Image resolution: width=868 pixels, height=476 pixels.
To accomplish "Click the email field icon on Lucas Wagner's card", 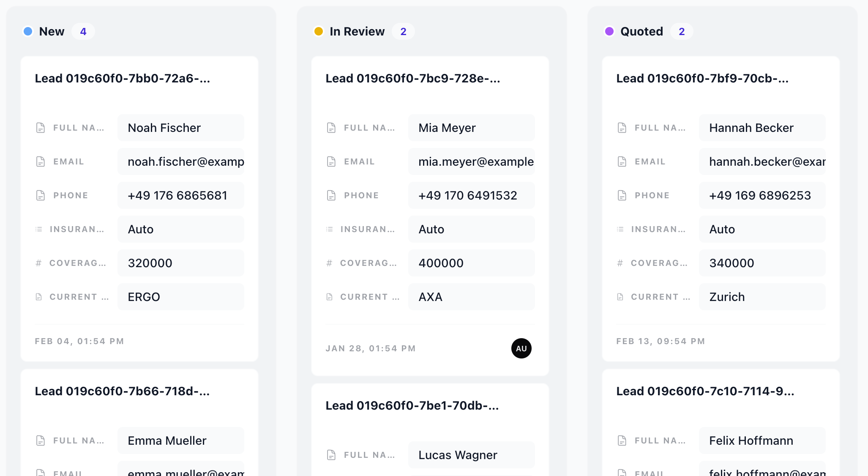I will click(x=330, y=473).
